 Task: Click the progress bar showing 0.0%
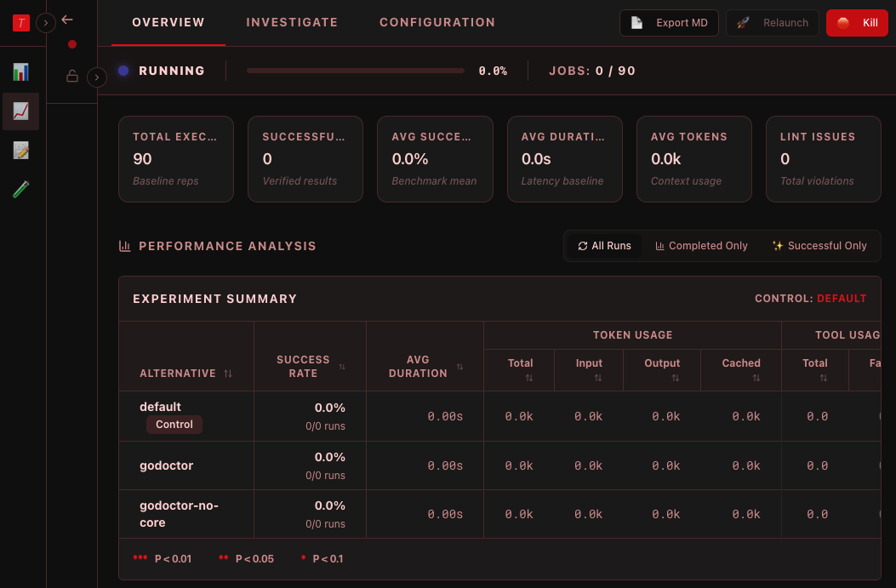(x=355, y=71)
